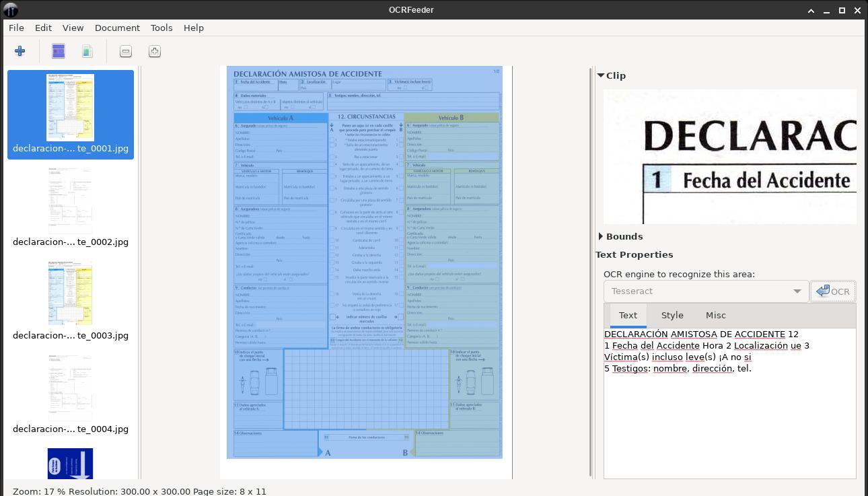Click the recognize document toolbar icon

click(59, 51)
